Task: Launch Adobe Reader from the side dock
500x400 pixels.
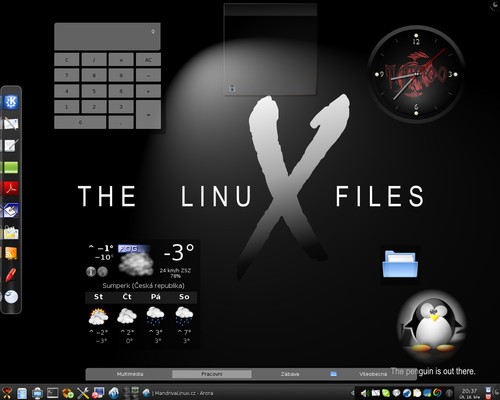Action: coord(11,188)
